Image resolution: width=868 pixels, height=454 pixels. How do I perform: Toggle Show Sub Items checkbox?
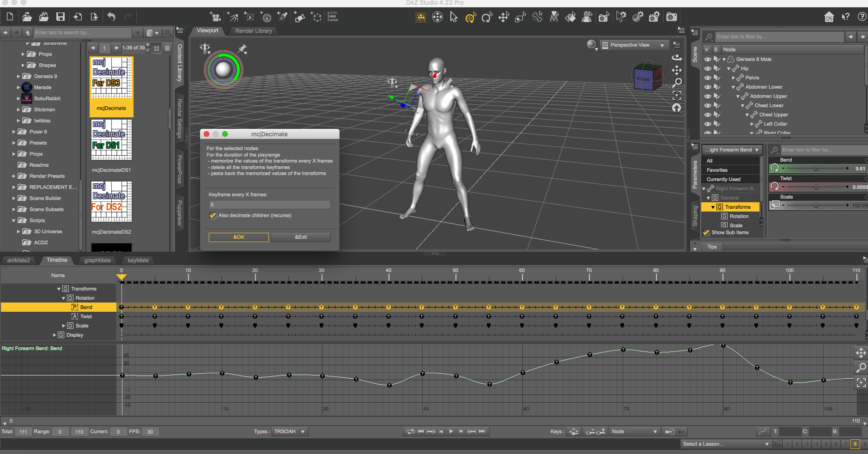(x=706, y=233)
